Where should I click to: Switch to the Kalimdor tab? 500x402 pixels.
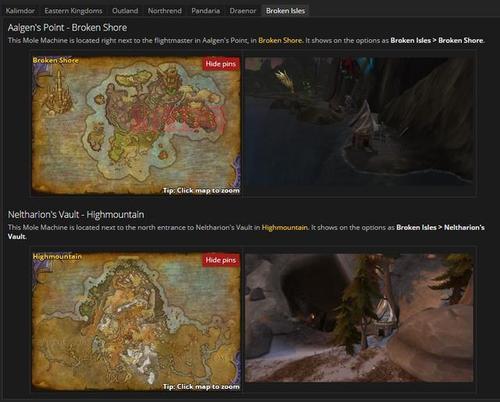(20, 11)
